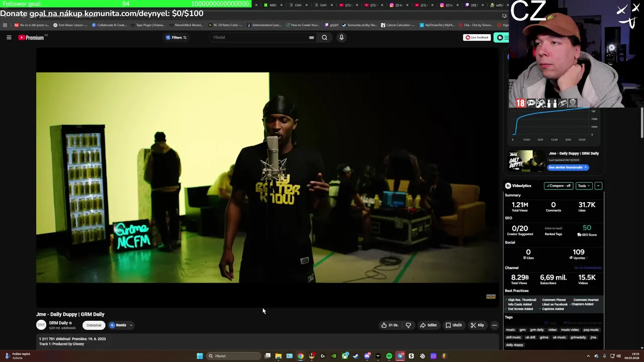Select the 'daily duppy' tag chip

click(515, 345)
